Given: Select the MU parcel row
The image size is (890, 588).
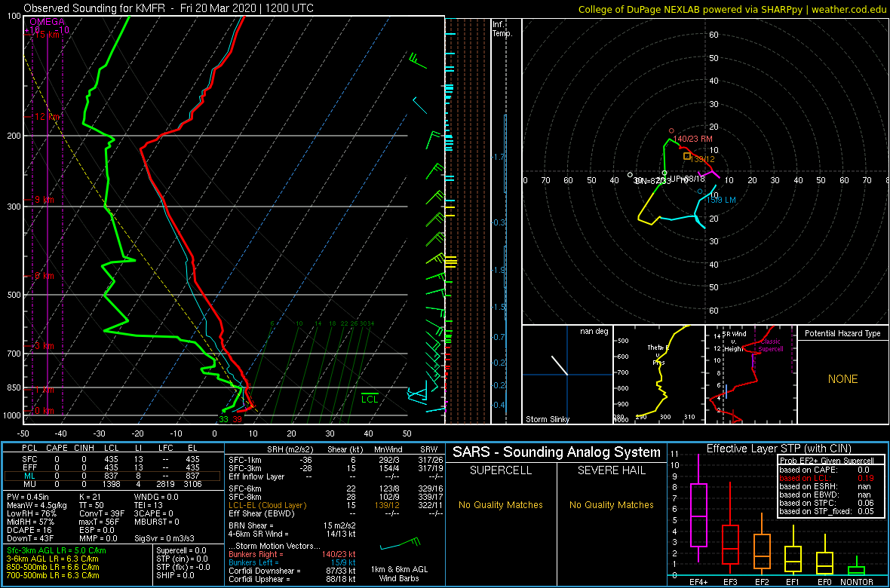Looking at the screenshot, I should tap(113, 483).
